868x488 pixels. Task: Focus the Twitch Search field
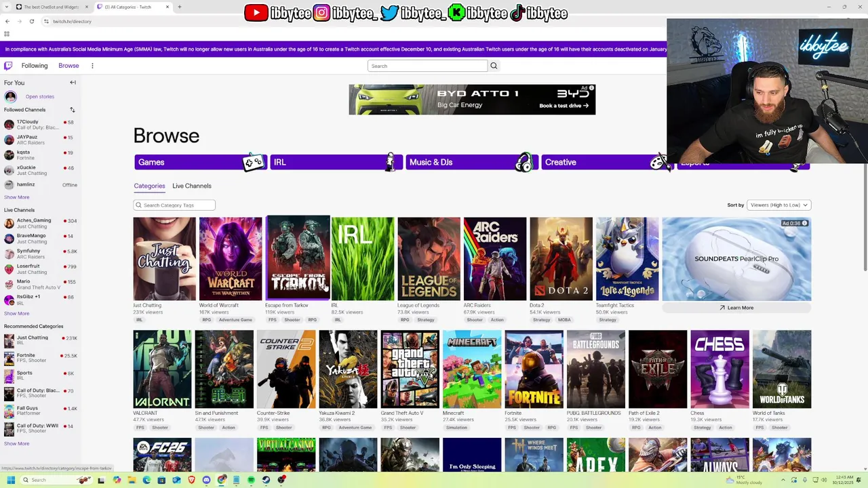point(427,66)
